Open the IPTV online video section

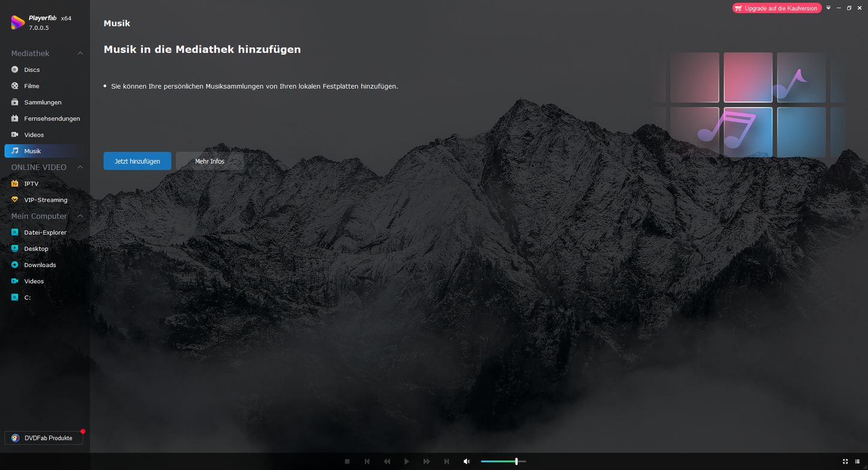31,184
